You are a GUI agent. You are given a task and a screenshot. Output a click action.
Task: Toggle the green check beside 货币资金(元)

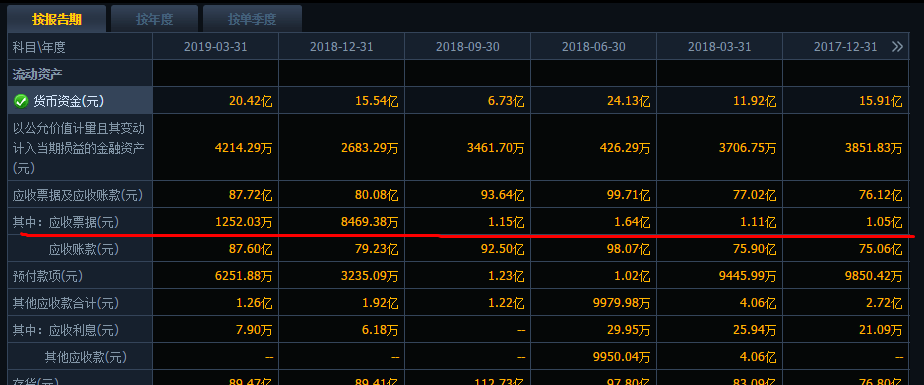21,101
